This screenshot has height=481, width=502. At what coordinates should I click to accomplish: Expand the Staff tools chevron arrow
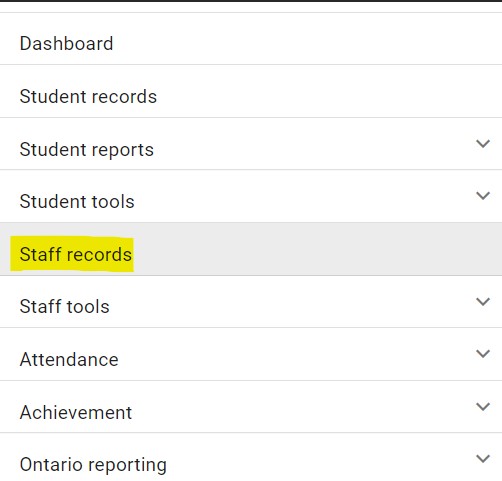[x=483, y=302]
